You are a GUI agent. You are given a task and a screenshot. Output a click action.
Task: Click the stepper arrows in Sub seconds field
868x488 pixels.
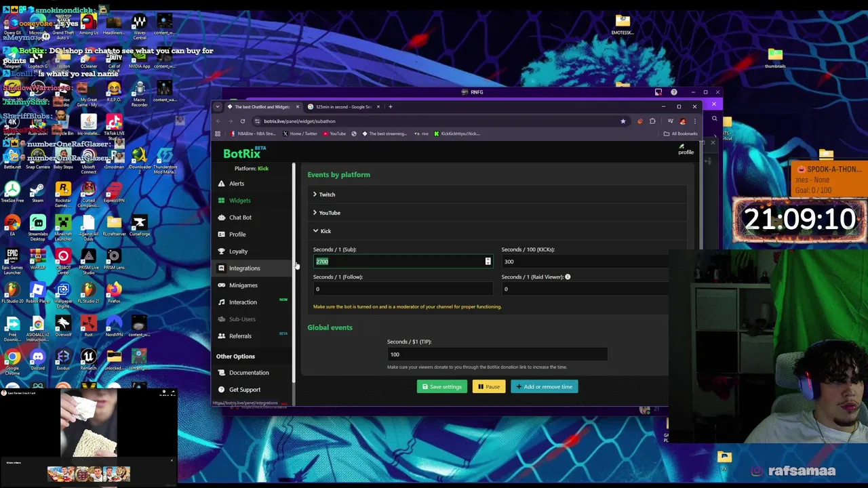tap(488, 262)
